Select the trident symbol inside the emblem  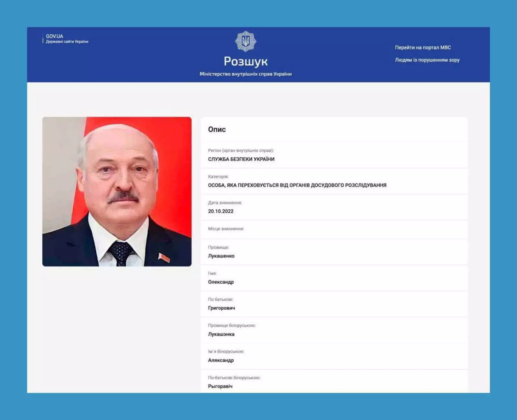point(246,40)
